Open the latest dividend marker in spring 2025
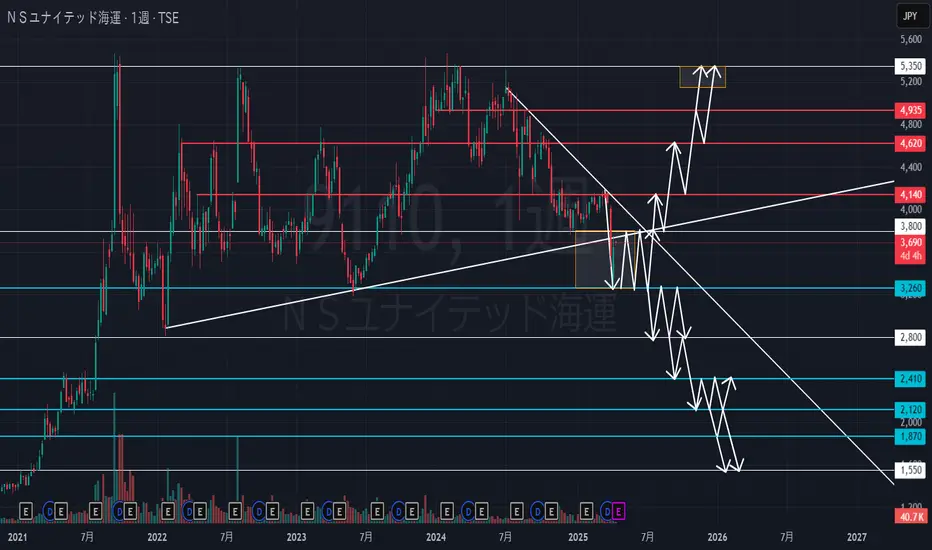This screenshot has height=550, width=932. click(x=607, y=511)
